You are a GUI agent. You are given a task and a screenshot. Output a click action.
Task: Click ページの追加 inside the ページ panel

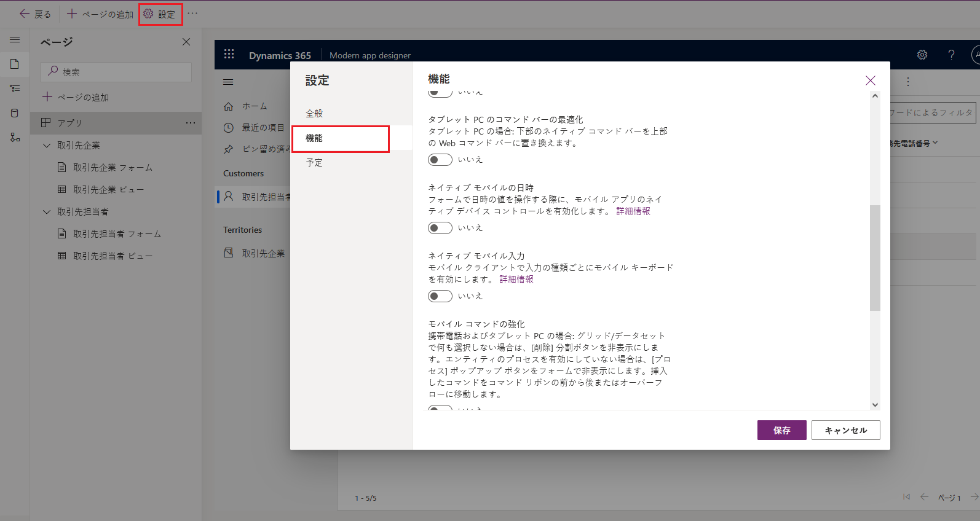point(76,97)
